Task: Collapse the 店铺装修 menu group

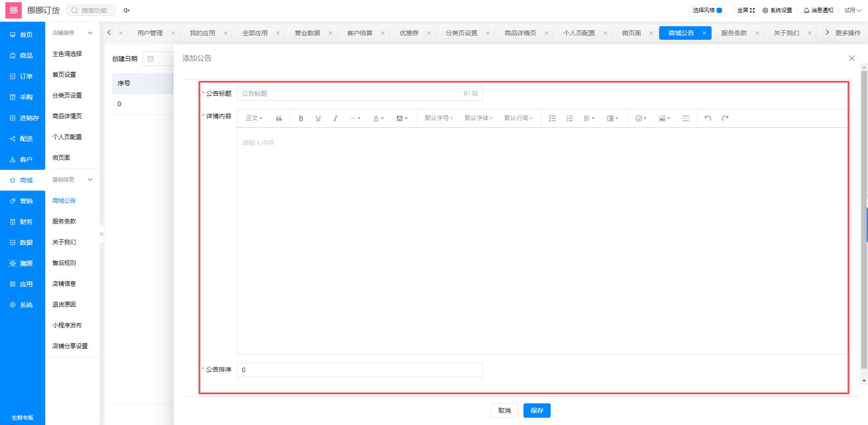Action: pos(90,33)
